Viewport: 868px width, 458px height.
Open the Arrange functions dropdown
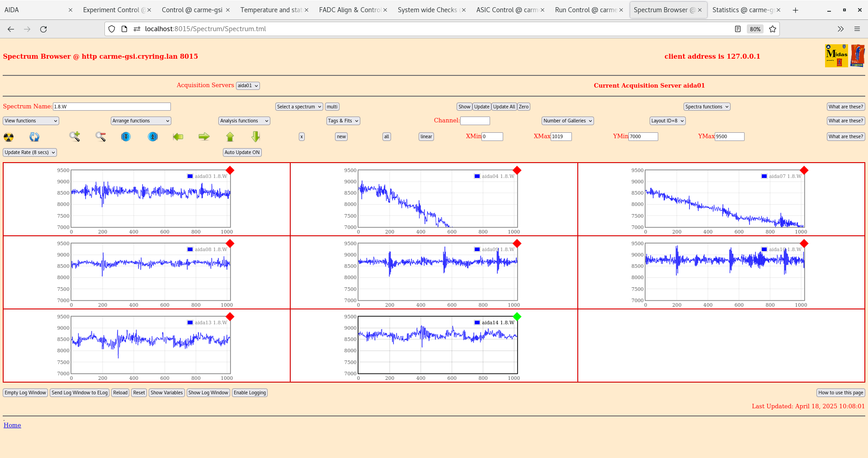coord(141,121)
